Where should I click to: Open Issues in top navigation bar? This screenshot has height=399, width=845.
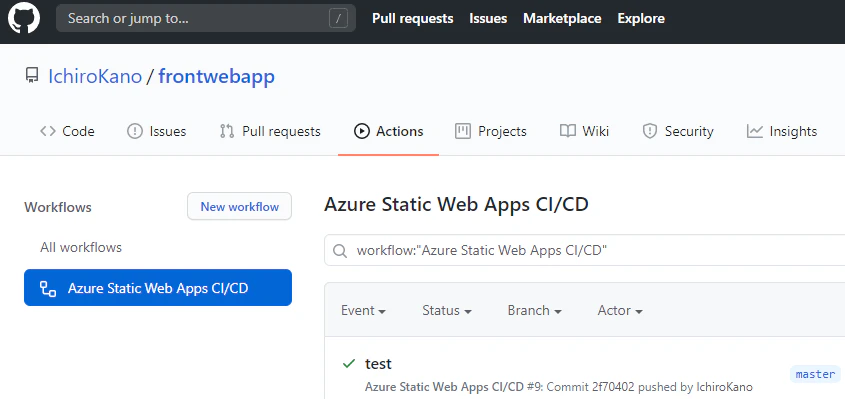tap(488, 18)
